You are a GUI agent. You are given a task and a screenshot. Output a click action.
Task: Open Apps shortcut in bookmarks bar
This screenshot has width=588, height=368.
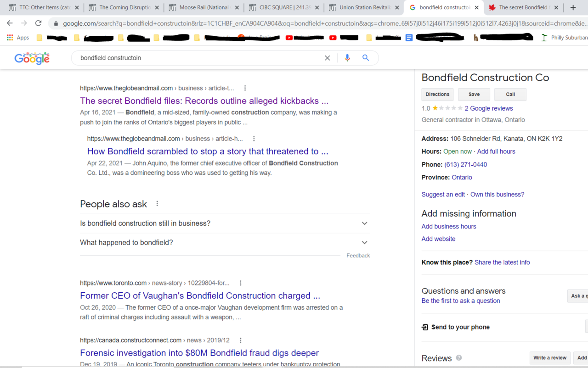(x=18, y=38)
